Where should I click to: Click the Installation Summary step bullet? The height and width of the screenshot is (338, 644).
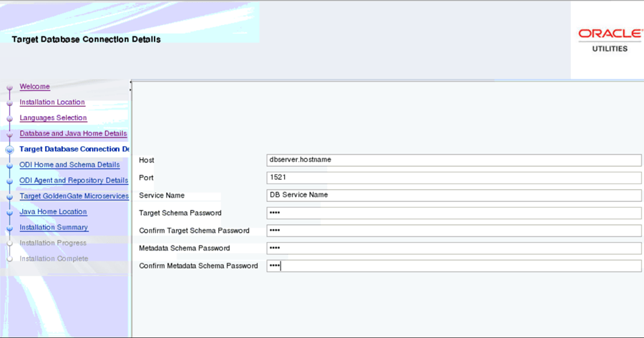(10, 228)
